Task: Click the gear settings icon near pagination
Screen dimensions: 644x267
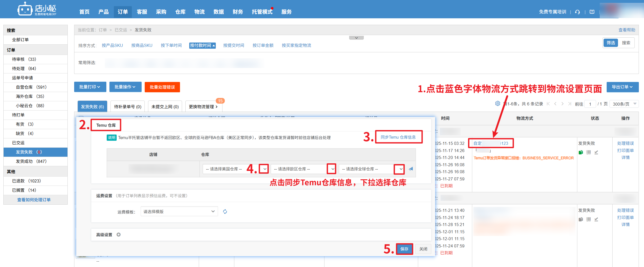Action: coord(497,104)
